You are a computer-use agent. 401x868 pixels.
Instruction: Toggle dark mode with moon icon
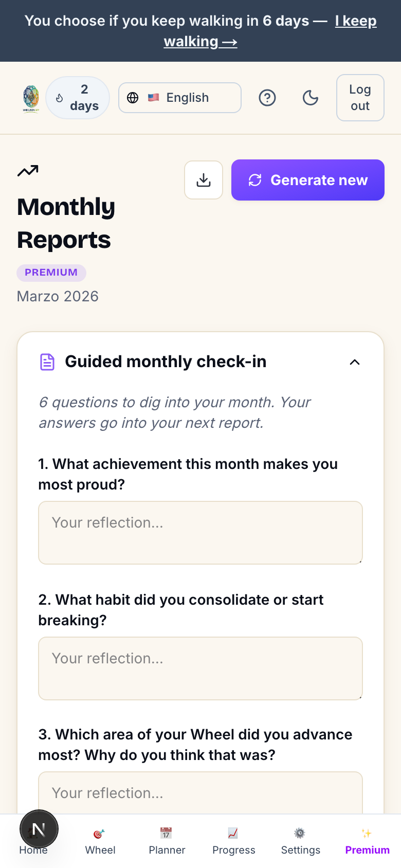tap(311, 98)
